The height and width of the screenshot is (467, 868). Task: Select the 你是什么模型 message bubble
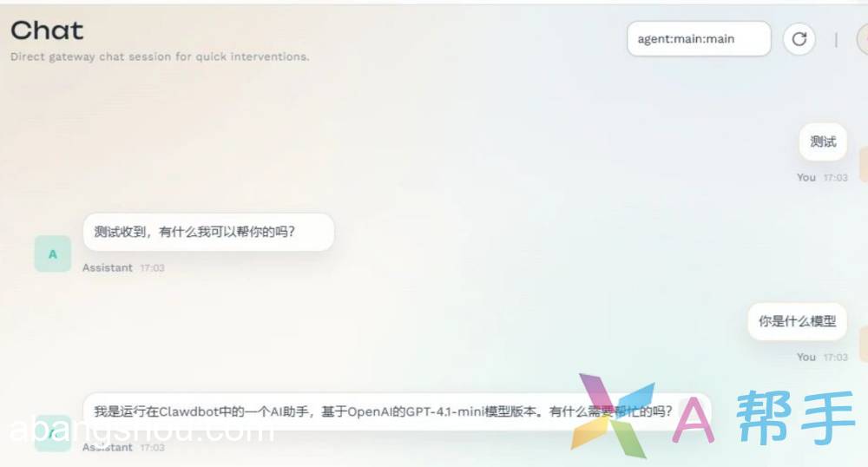tap(797, 321)
